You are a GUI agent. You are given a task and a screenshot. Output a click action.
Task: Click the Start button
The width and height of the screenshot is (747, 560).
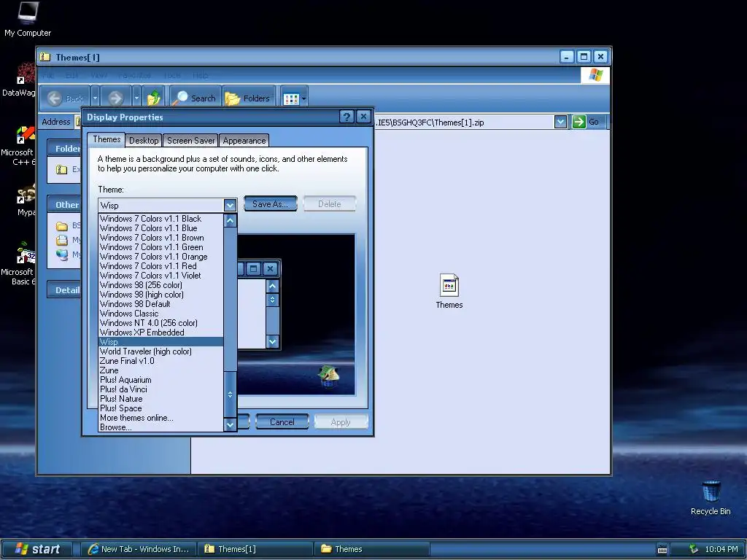pos(37,549)
